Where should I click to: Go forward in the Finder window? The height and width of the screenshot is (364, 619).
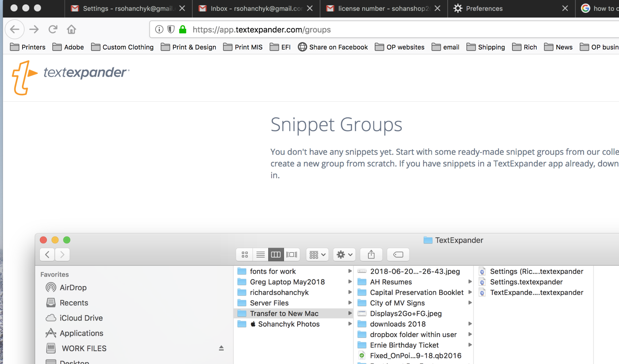coord(62,254)
